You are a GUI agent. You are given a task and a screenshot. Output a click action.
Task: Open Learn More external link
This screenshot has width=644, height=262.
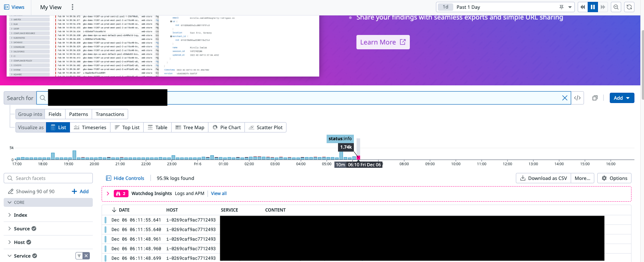[383, 42]
